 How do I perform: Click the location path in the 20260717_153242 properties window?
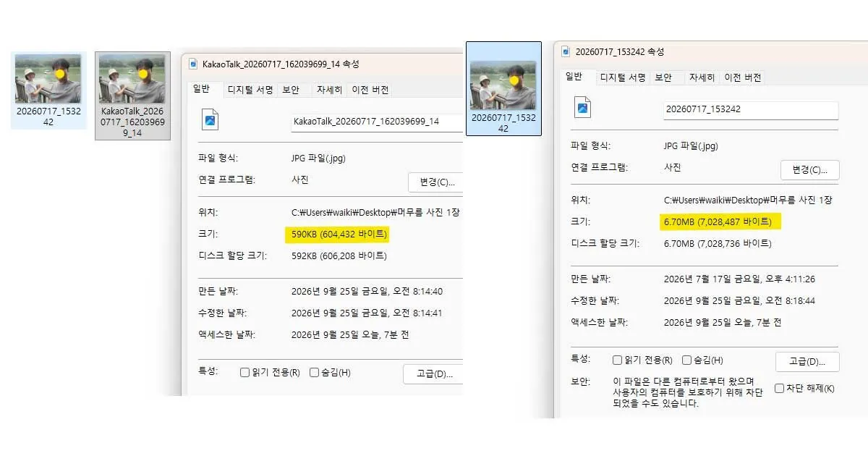pos(748,200)
